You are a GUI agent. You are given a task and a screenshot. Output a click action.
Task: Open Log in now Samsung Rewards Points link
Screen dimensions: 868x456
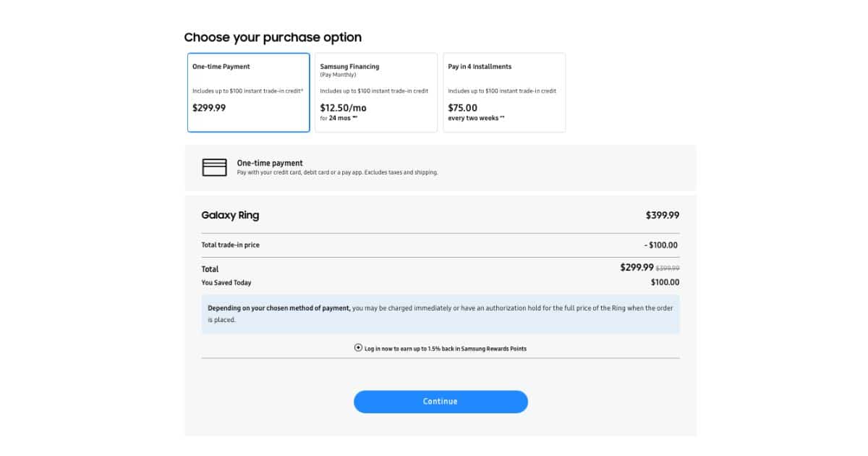pos(446,349)
